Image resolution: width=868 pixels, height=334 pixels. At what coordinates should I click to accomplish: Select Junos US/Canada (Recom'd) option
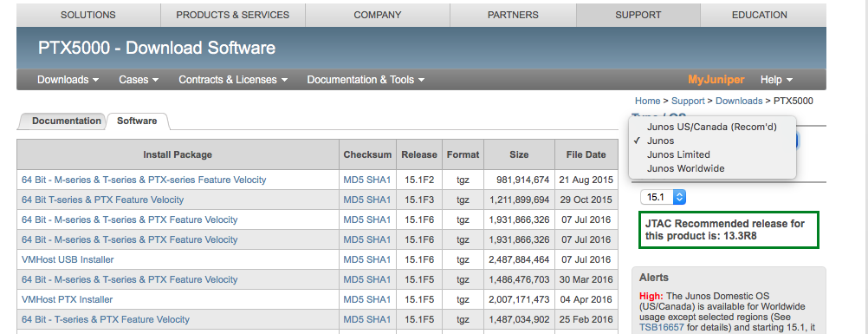point(712,127)
